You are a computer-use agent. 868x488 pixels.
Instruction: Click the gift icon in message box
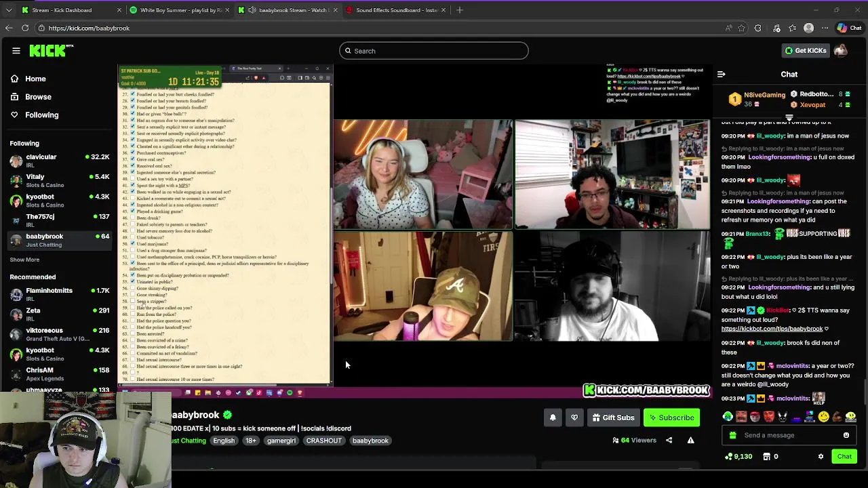[732, 435]
